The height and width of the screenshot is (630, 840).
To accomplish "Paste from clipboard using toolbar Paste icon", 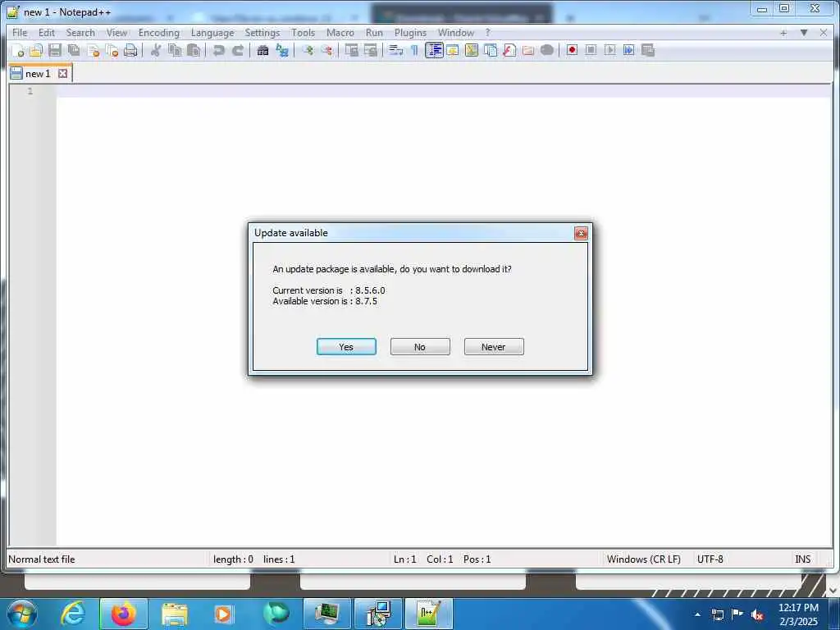I will [x=194, y=50].
